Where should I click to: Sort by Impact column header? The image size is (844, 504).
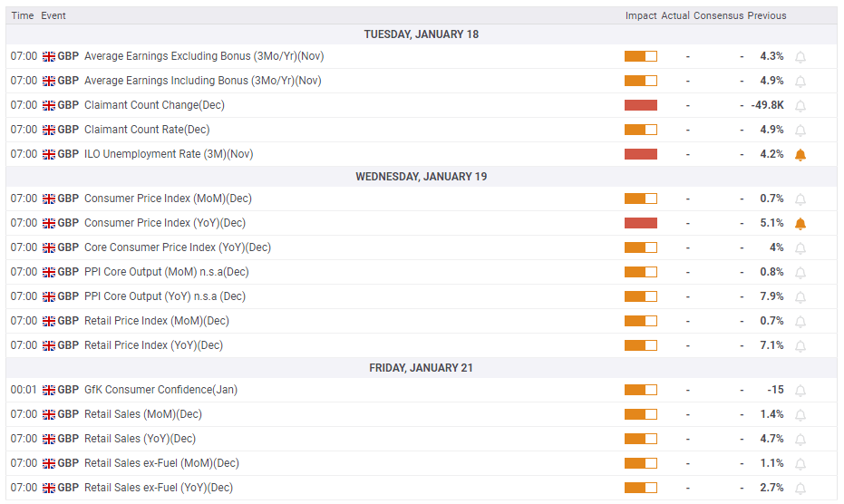tap(640, 15)
